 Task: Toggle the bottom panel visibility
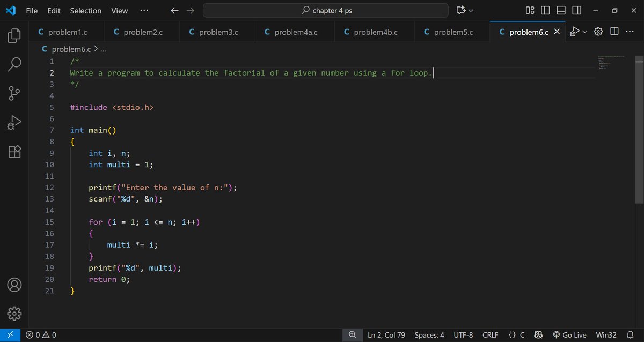coord(560,10)
